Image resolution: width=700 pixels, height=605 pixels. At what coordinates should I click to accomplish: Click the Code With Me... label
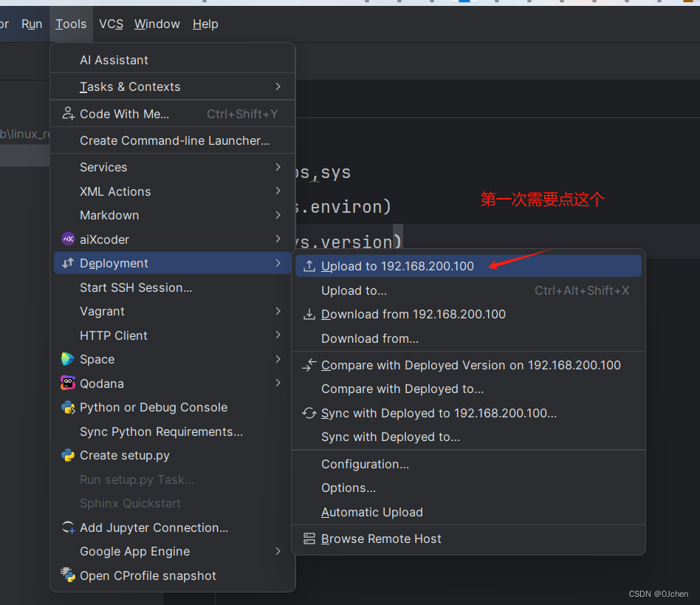coord(125,114)
